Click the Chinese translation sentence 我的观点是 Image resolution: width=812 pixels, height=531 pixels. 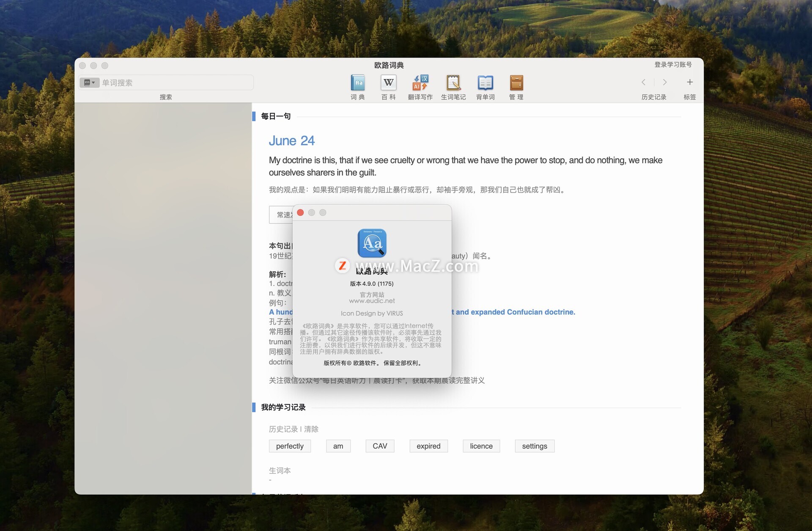pyautogui.click(x=417, y=190)
